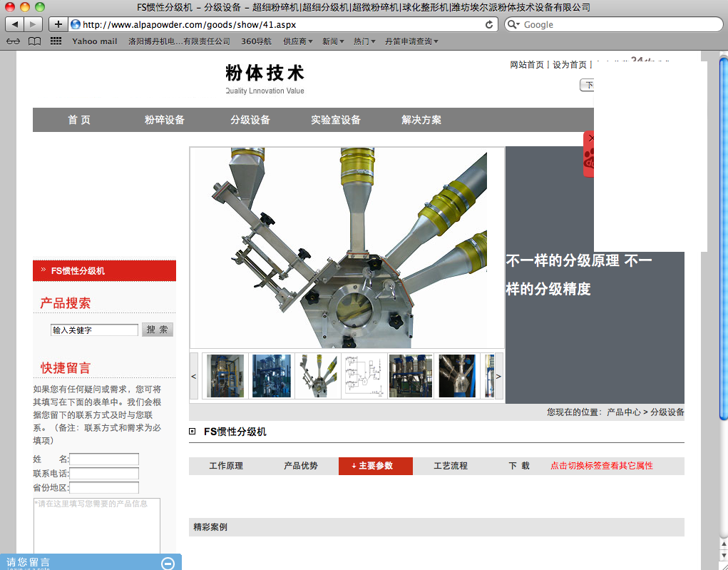
Task: Open the 热门 bookmarks dropdown
Action: coord(364,41)
